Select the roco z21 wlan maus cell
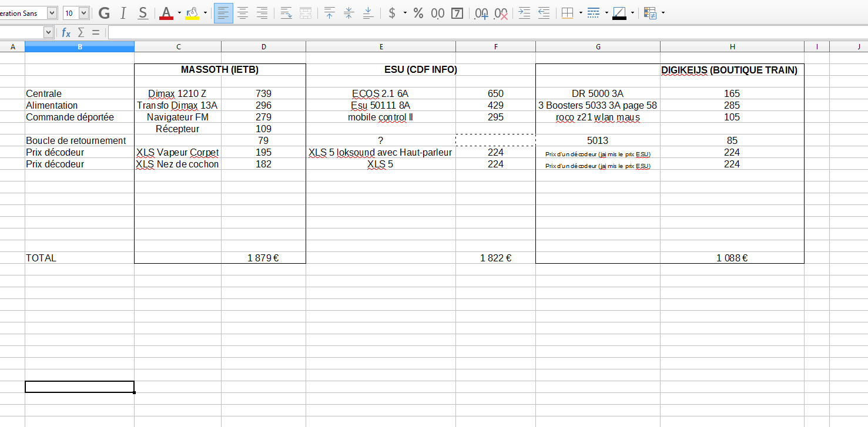This screenshot has height=427, width=868. [x=598, y=117]
